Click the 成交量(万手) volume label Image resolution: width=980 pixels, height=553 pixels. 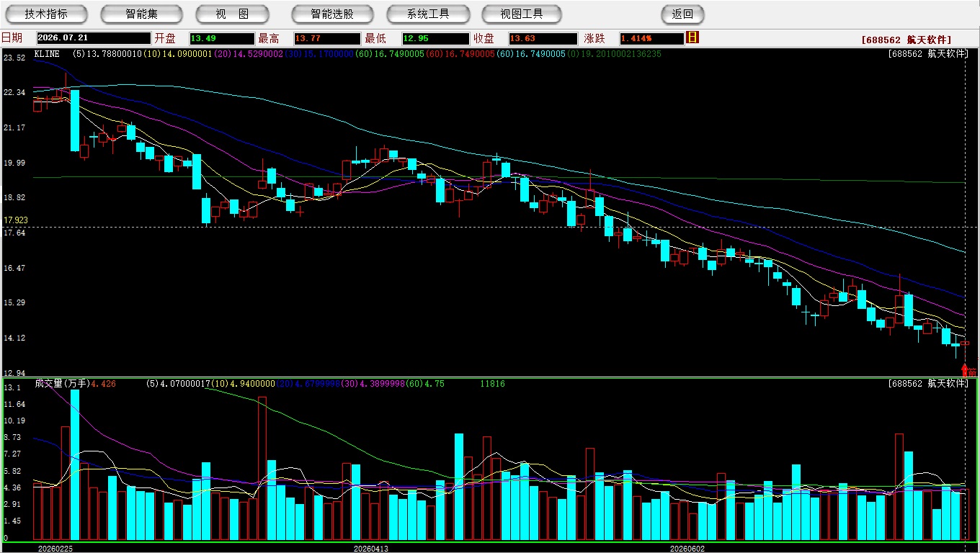pyautogui.click(x=62, y=384)
